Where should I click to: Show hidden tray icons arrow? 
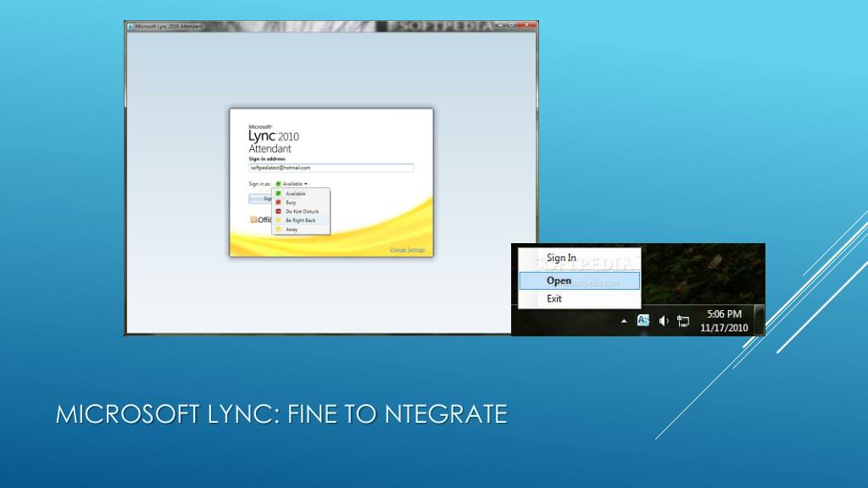click(624, 321)
